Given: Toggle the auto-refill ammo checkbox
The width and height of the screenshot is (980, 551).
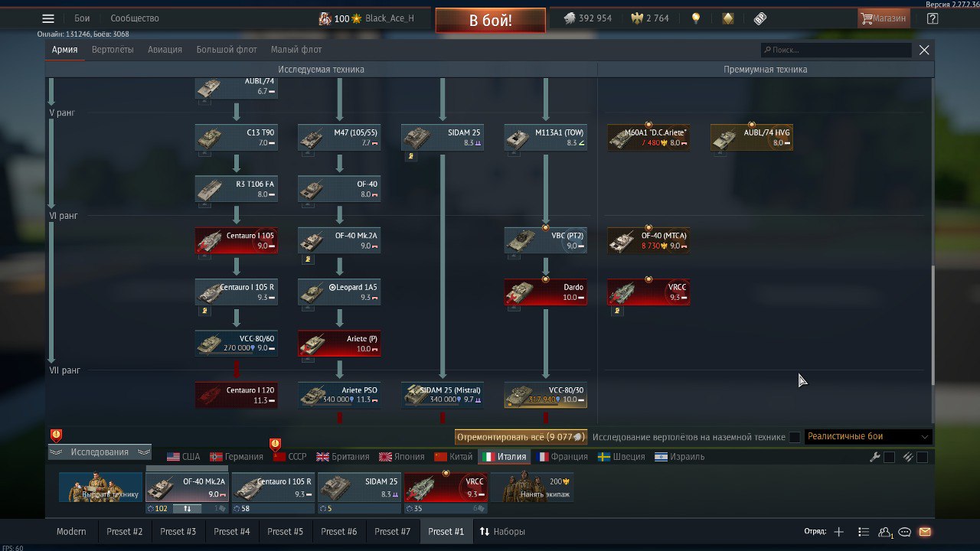Looking at the screenshot, I should [922, 457].
